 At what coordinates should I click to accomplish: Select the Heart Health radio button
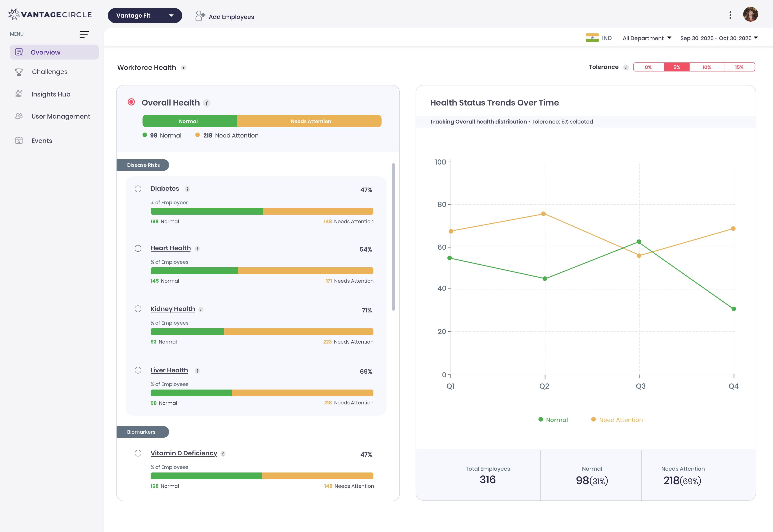pyautogui.click(x=138, y=248)
